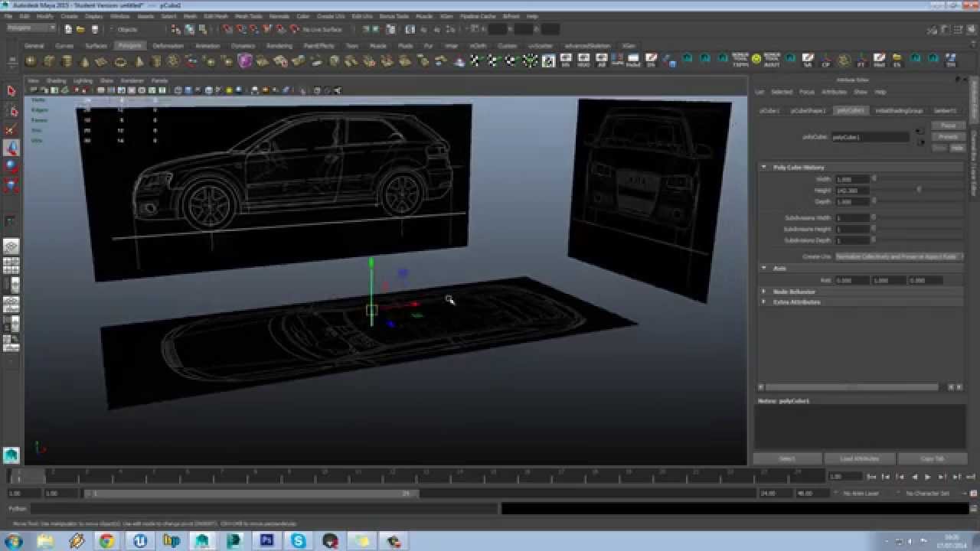Viewport: 980px width, 551px height.
Task: Collapse the Axis section
Action: pyautogui.click(x=763, y=268)
